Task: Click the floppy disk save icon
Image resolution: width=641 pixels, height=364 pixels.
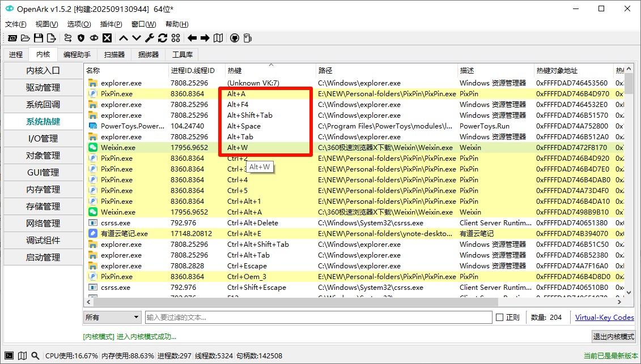Action: [39, 38]
